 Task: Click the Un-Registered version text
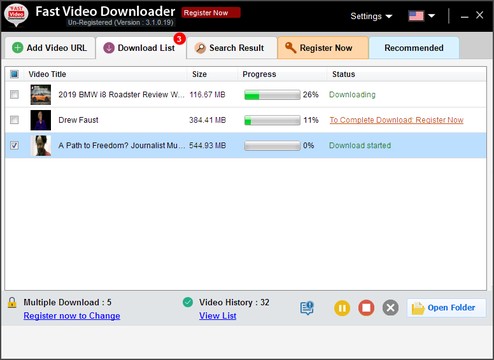[x=121, y=23]
